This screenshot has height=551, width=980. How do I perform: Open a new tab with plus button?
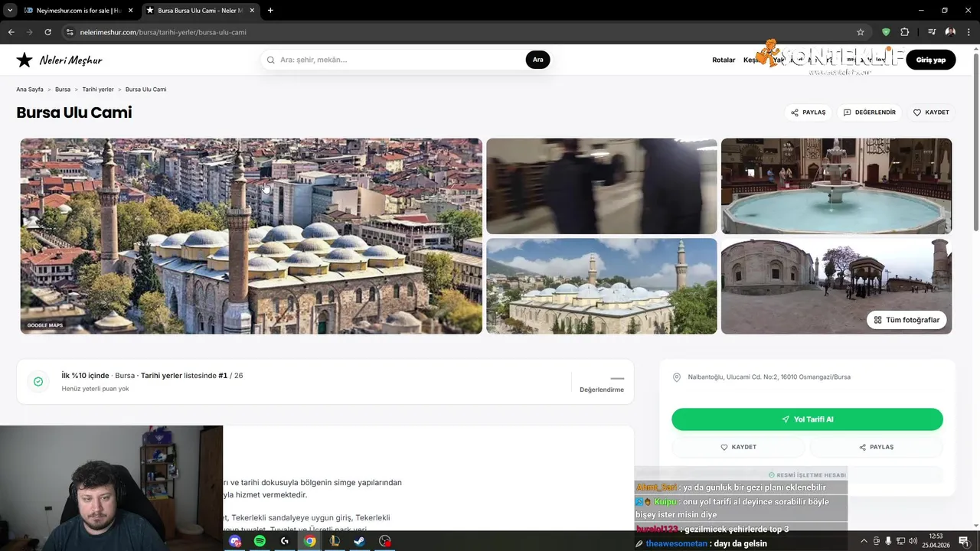(x=270, y=11)
